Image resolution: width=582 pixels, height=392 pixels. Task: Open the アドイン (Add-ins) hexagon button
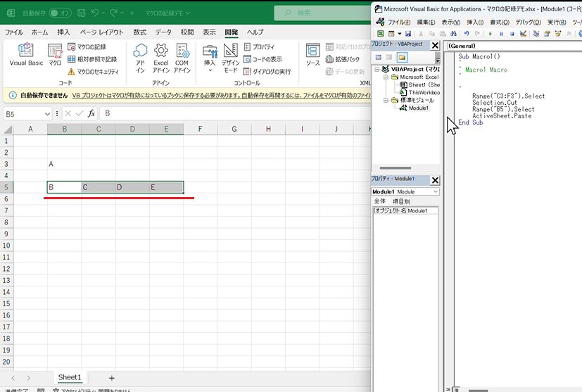(x=140, y=58)
